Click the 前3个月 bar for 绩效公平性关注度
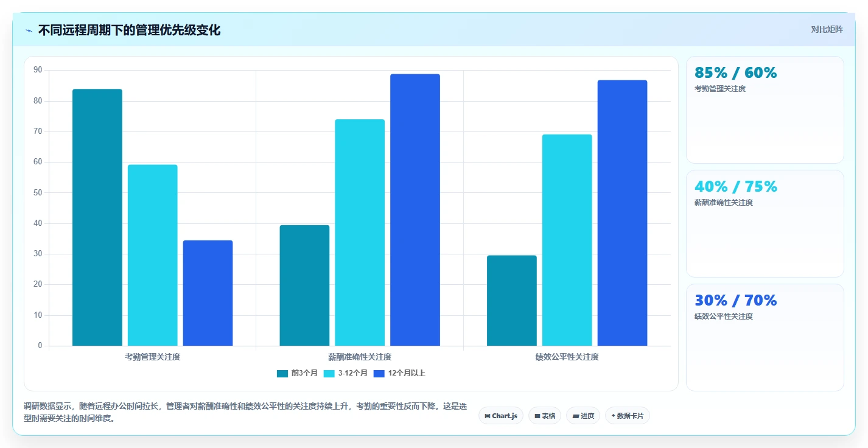The image size is (868, 448). click(512, 301)
